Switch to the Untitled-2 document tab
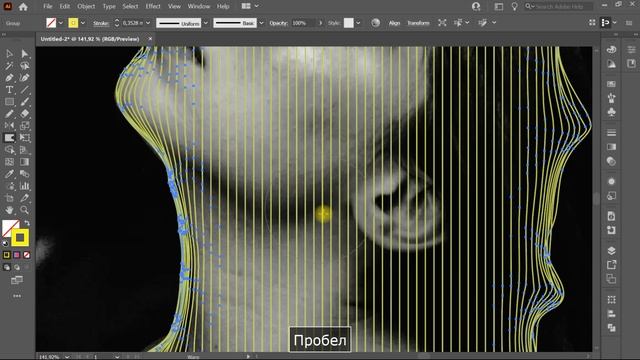This screenshot has height=360, width=640. (x=90, y=39)
